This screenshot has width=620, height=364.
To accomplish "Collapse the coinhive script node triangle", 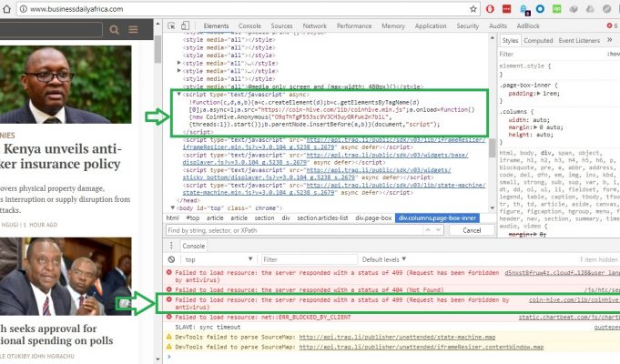I will coord(178,95).
